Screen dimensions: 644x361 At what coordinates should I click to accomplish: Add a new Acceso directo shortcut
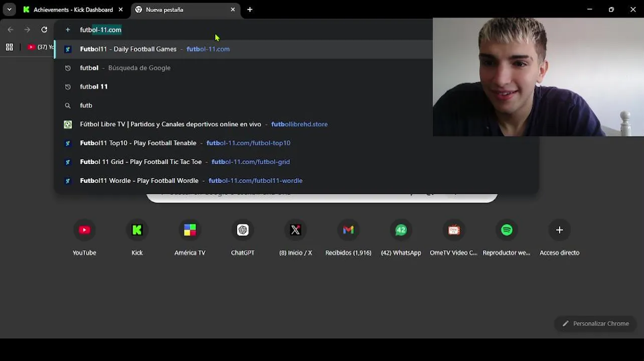pyautogui.click(x=559, y=239)
